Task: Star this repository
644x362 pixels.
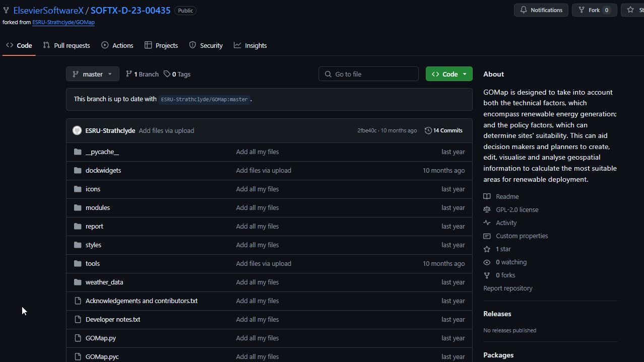Action: [x=633, y=10]
